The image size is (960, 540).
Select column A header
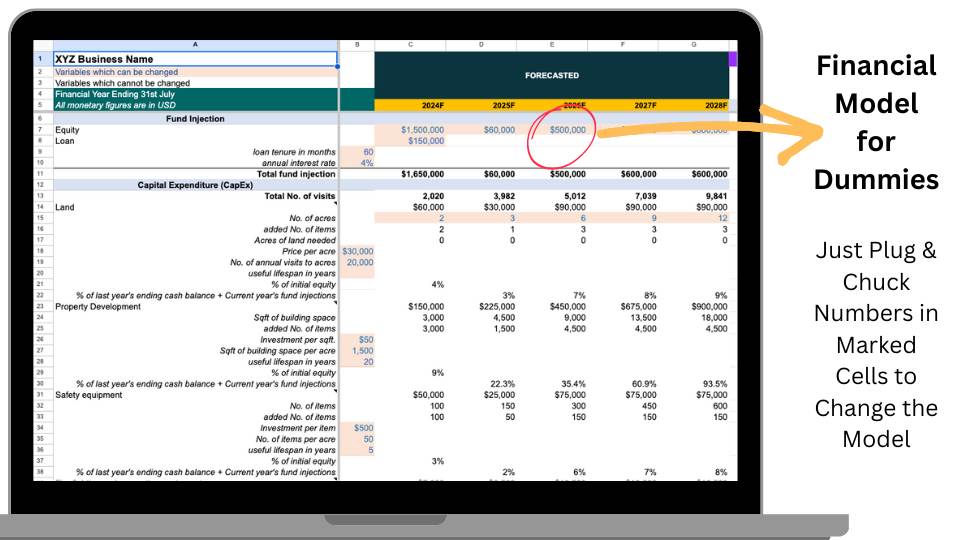click(195, 45)
